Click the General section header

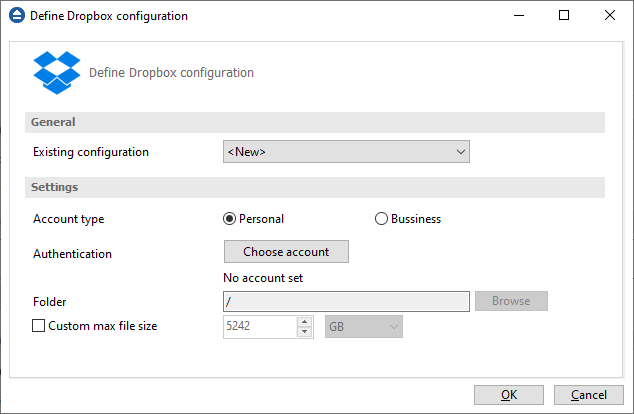coord(315,122)
